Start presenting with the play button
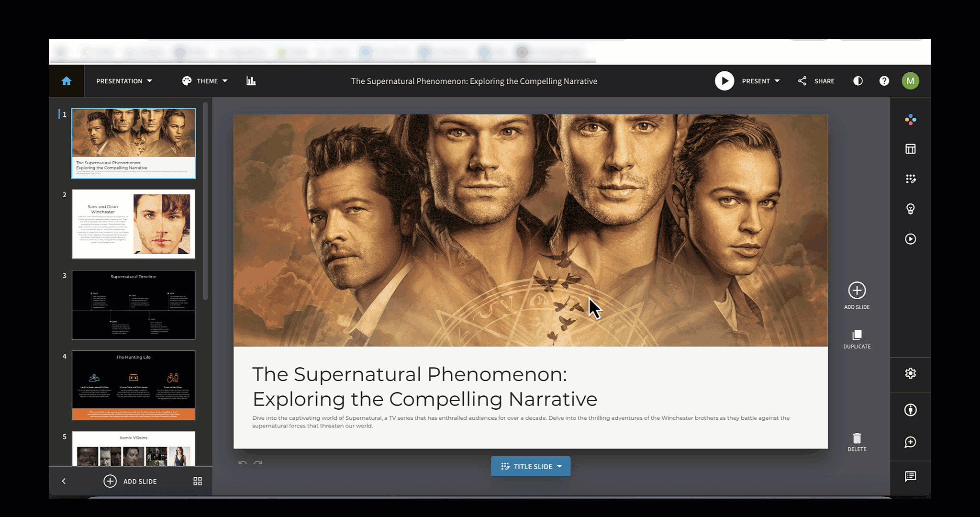Viewport: 980px width, 517px height. pos(724,81)
